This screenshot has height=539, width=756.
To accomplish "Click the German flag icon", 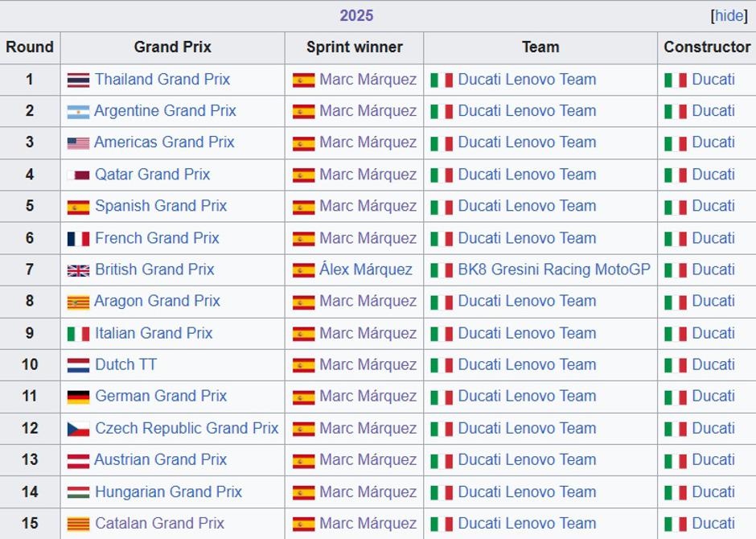I will (78, 397).
